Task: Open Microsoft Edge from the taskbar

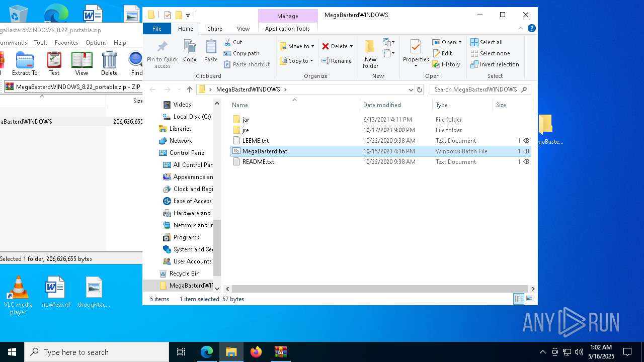Action: coord(207,352)
